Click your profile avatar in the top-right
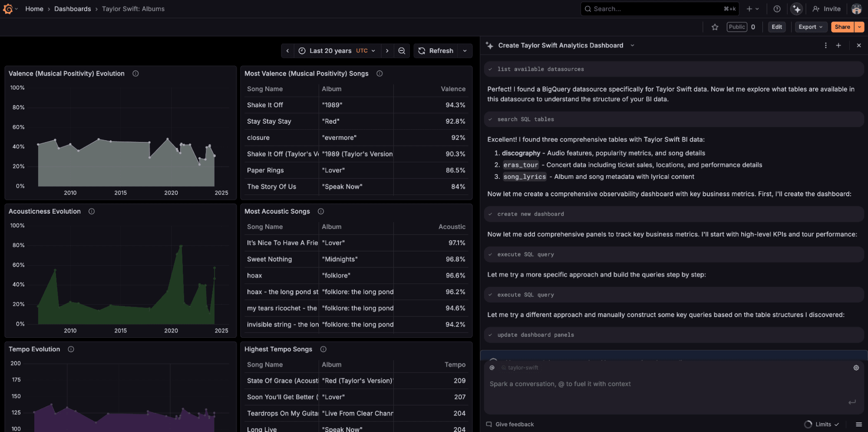Viewport: 868px width, 432px height. tap(856, 9)
